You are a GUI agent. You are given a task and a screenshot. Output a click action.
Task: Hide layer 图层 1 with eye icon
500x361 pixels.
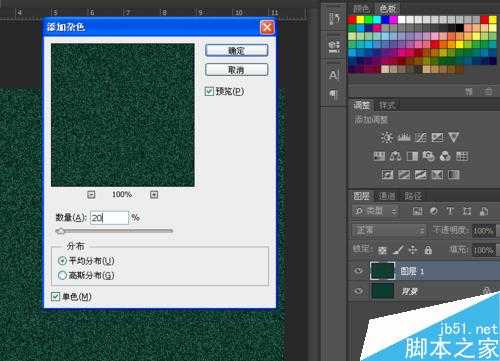359,271
